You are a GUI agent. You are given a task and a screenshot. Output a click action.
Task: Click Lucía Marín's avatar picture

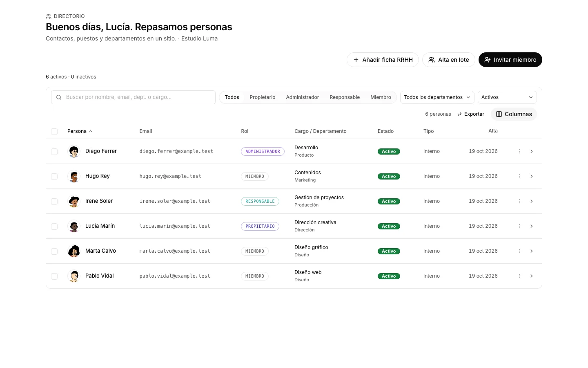point(74,226)
